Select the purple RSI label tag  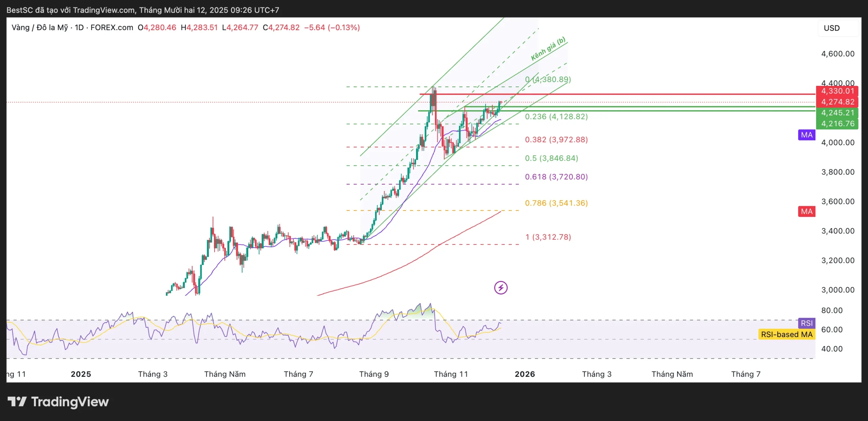(806, 323)
